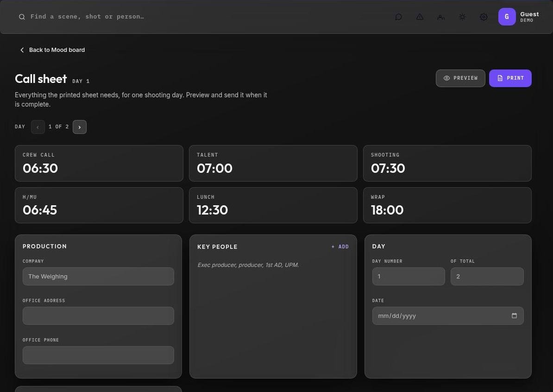Select the Crew Call 06:30 card
Screen dimensions: 553x392
point(99,164)
